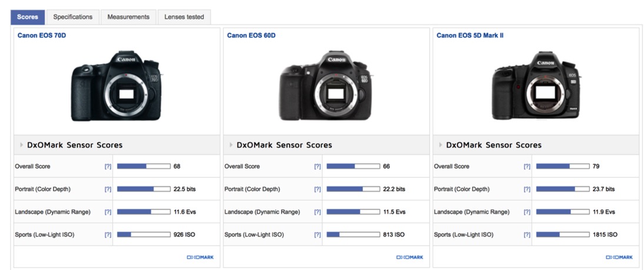Click the DxOMark logo under 5D Mark II
The image size is (644, 270).
[x=619, y=257]
